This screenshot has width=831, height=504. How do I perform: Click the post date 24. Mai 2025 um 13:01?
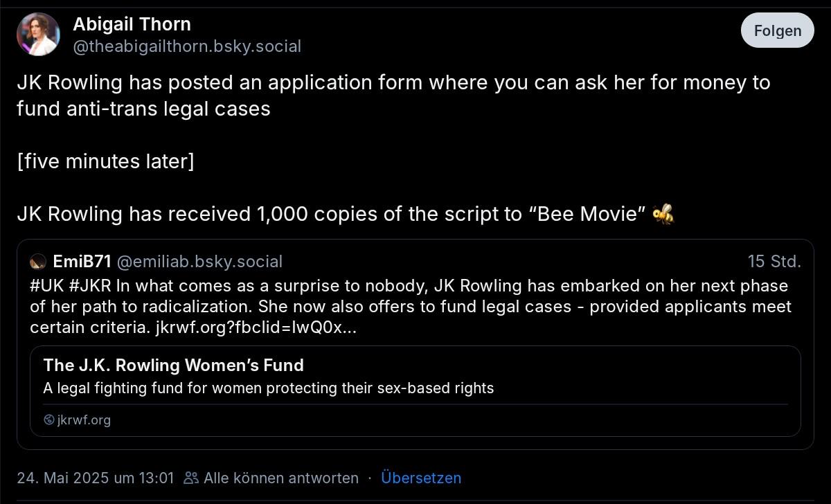[x=96, y=478]
